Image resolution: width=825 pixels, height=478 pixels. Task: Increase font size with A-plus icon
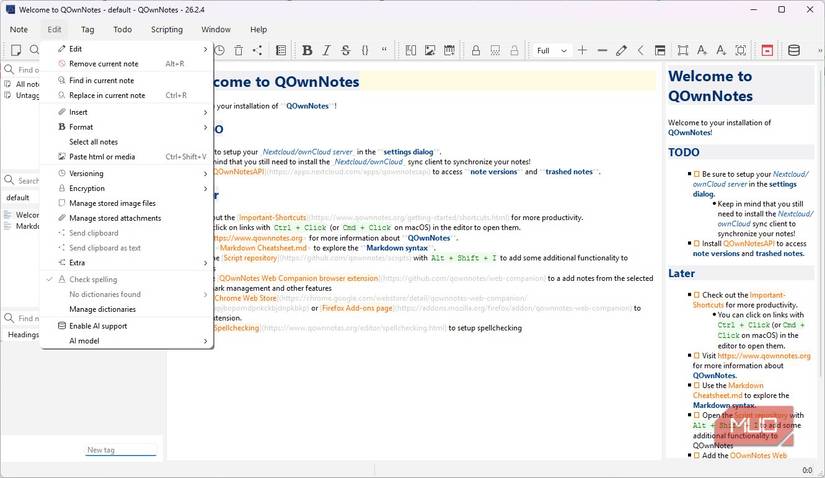tap(702, 50)
